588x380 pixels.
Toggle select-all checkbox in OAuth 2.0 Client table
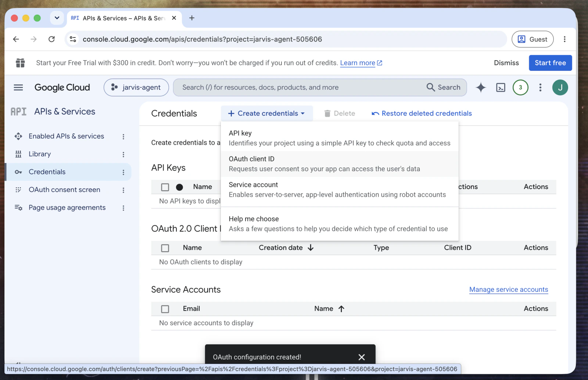[165, 248]
